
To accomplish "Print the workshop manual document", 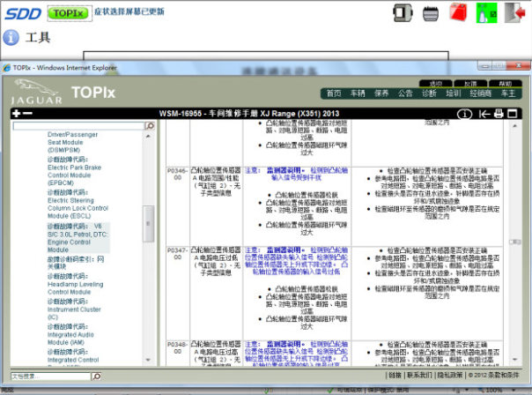I will [x=499, y=114].
